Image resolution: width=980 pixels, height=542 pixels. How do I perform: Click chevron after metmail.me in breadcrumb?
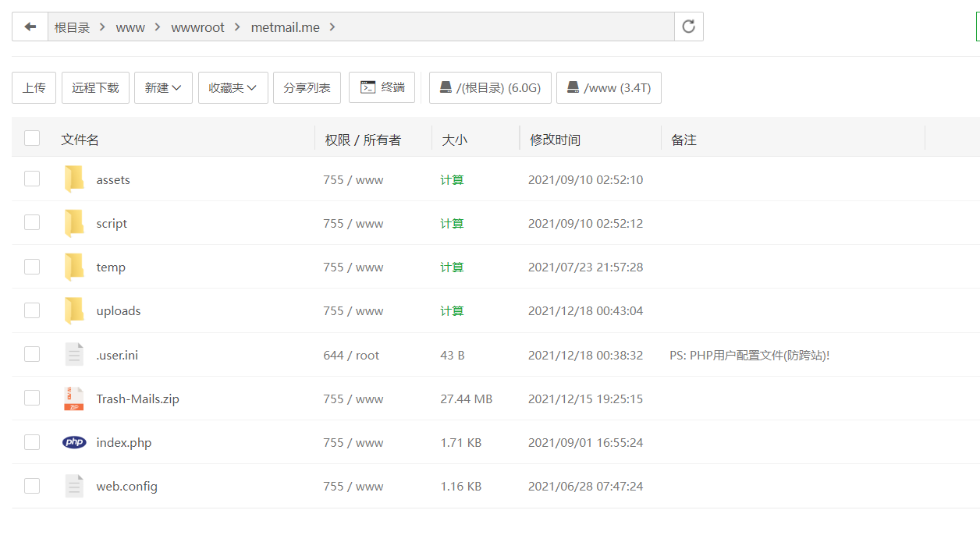pyautogui.click(x=332, y=27)
